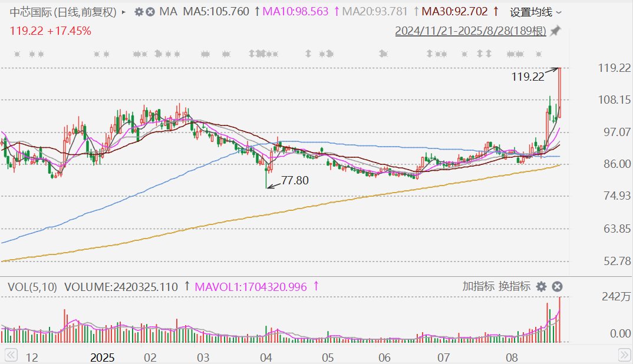
Task: Select the MA30:92.702 label
Action: (454, 12)
